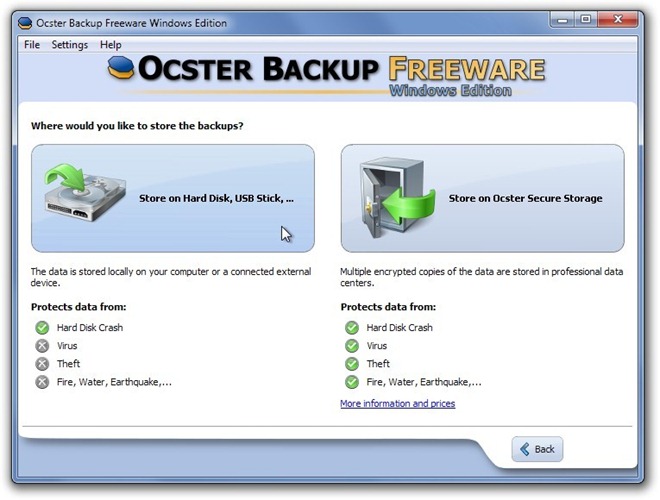Click green check beside right Fire, Water, Earthquake

[352, 382]
